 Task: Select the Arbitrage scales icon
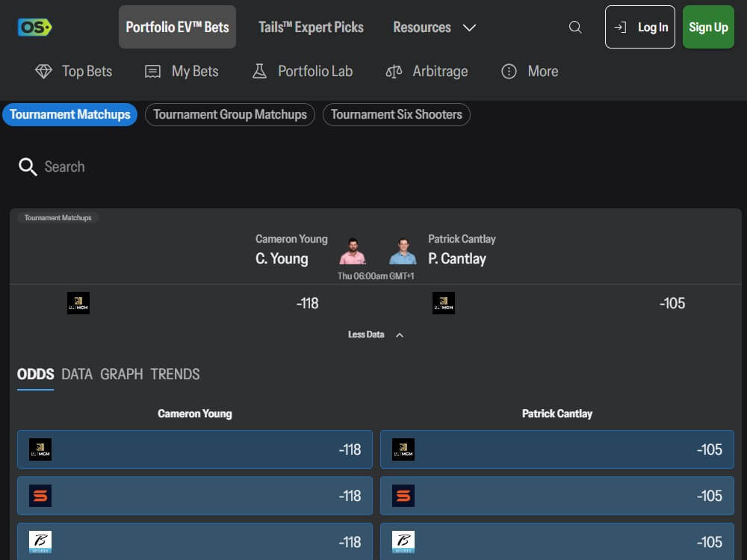click(394, 71)
